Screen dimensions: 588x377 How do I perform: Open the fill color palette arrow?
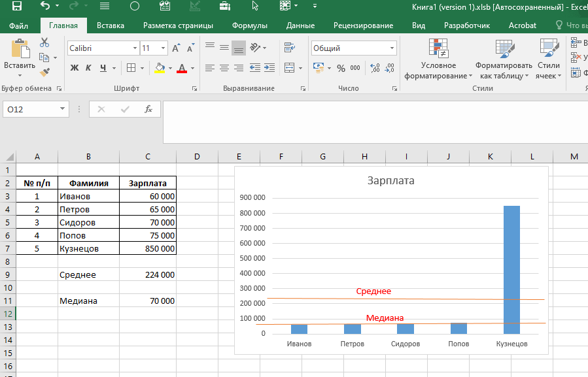(x=170, y=68)
